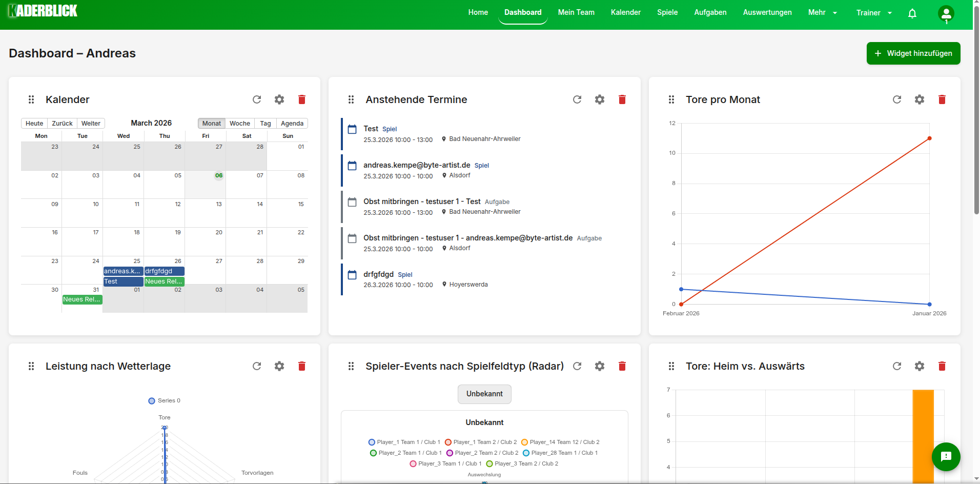Click the user profile avatar
980x484 pixels.
click(x=945, y=14)
